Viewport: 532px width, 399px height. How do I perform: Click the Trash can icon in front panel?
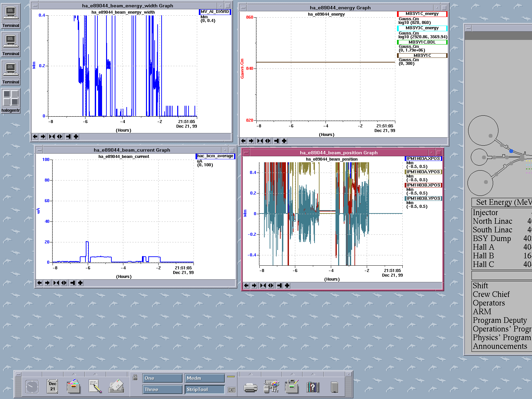tap(334, 387)
